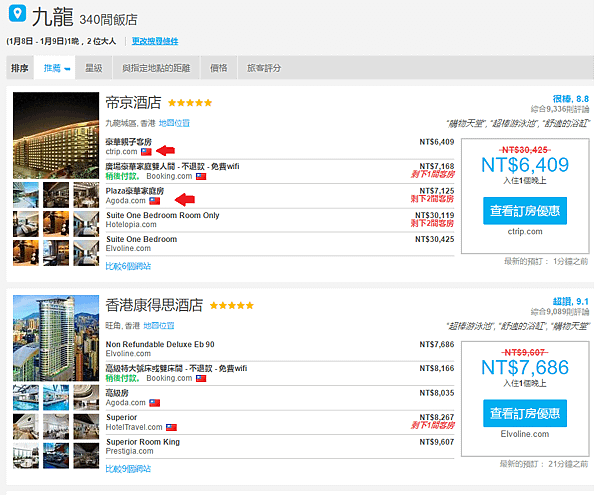Open 地圖位置 link for 香港康得思酒店
This screenshot has height=495, width=600.
(159, 326)
